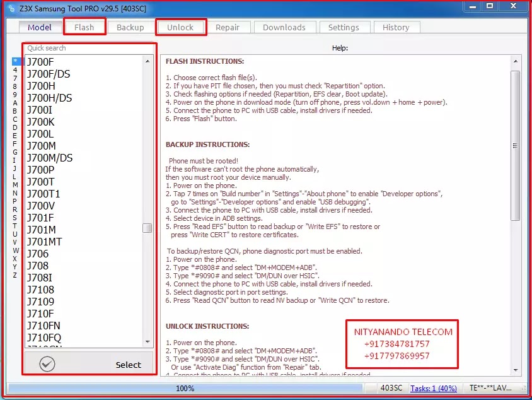Viewport: 532px width, 400px height.
Task: Click the Quick search input field
Action: (x=89, y=48)
